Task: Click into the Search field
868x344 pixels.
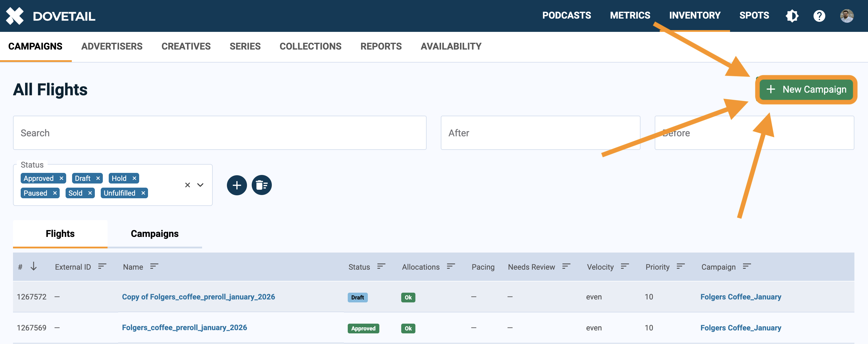Action: pyautogui.click(x=219, y=133)
